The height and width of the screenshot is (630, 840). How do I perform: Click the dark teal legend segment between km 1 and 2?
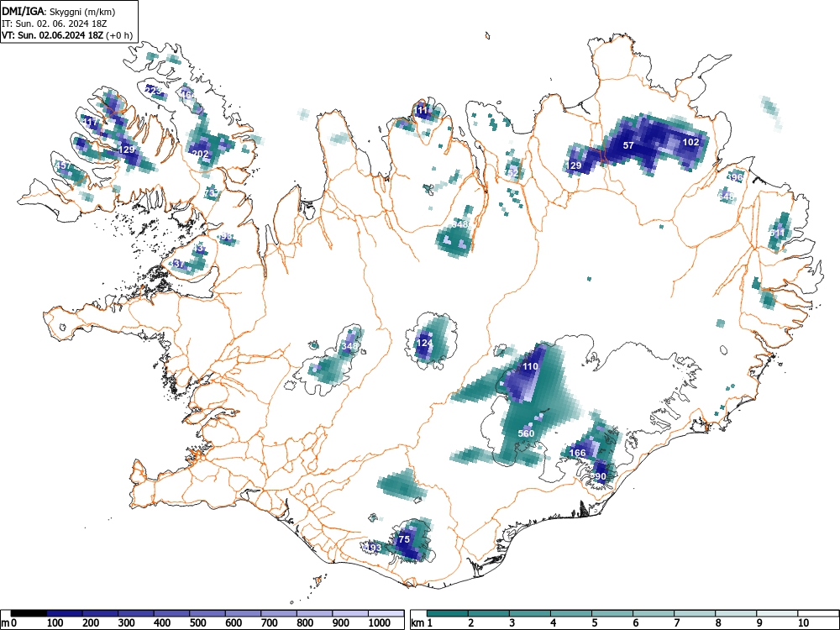click(448, 613)
